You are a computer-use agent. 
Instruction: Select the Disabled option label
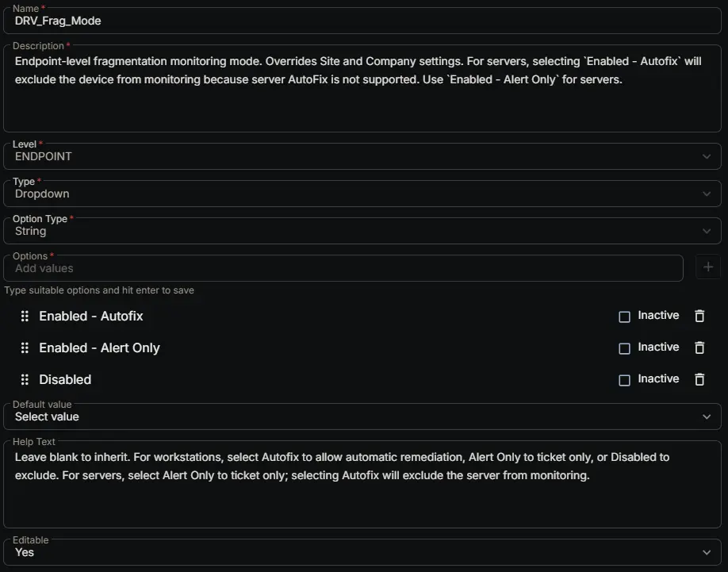(65, 379)
